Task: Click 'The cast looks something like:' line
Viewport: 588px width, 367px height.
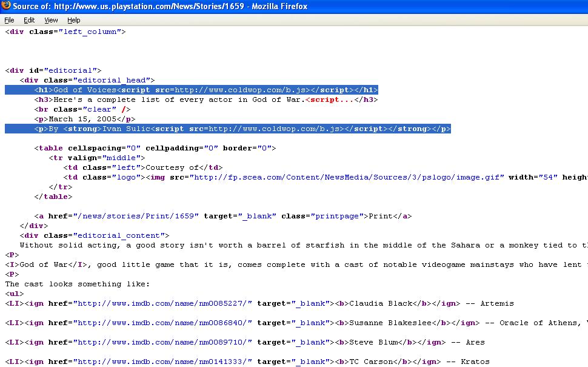Action: pos(77,284)
